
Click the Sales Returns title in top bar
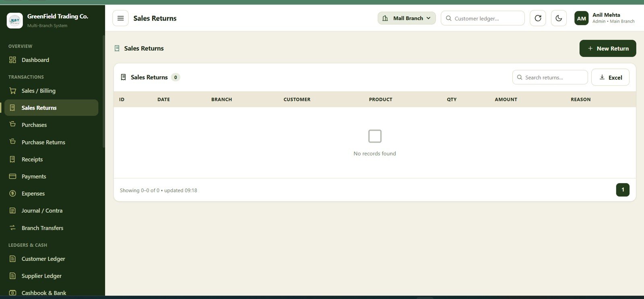155,18
